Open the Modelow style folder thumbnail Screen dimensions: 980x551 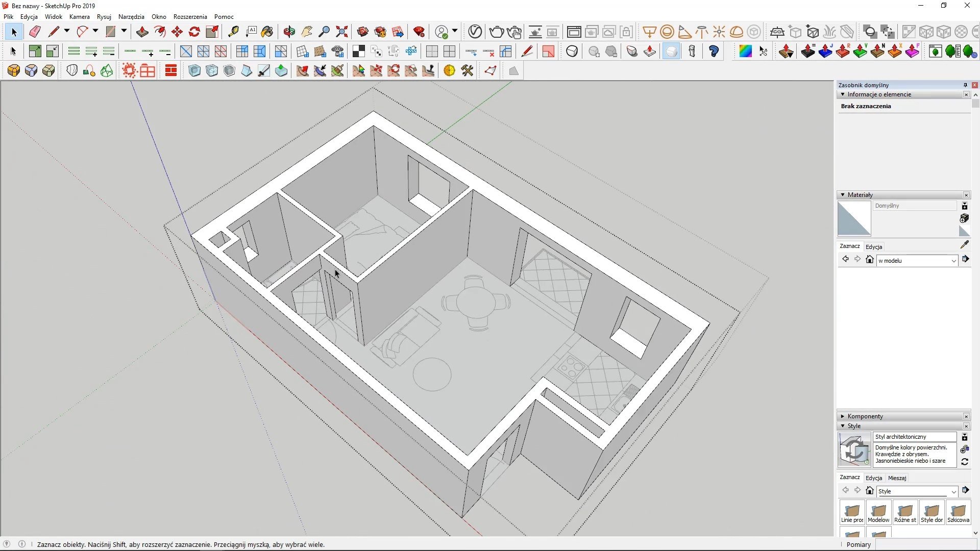coord(878,512)
